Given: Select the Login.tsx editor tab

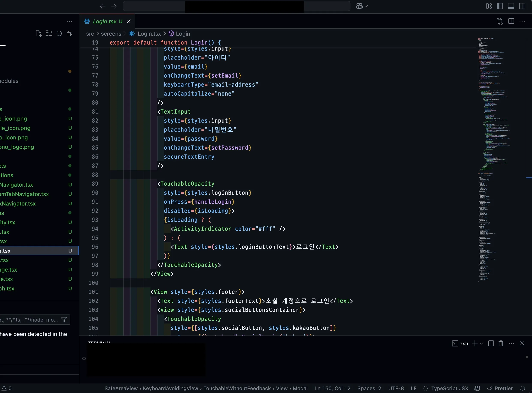Looking at the screenshot, I should [x=105, y=21].
